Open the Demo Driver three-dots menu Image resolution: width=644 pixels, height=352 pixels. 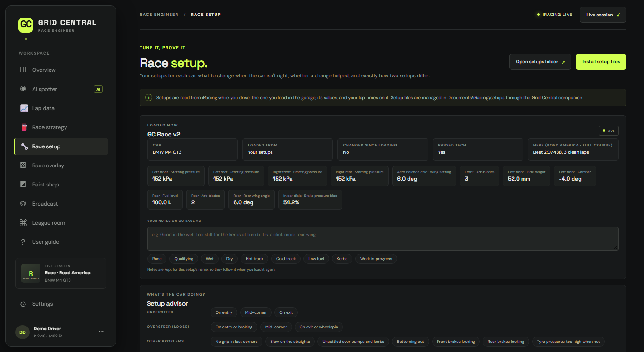click(x=101, y=332)
